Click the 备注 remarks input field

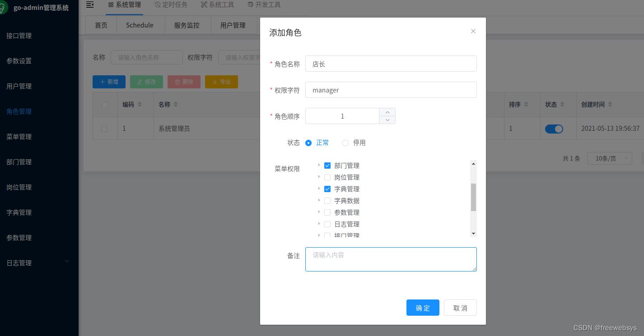point(391,259)
